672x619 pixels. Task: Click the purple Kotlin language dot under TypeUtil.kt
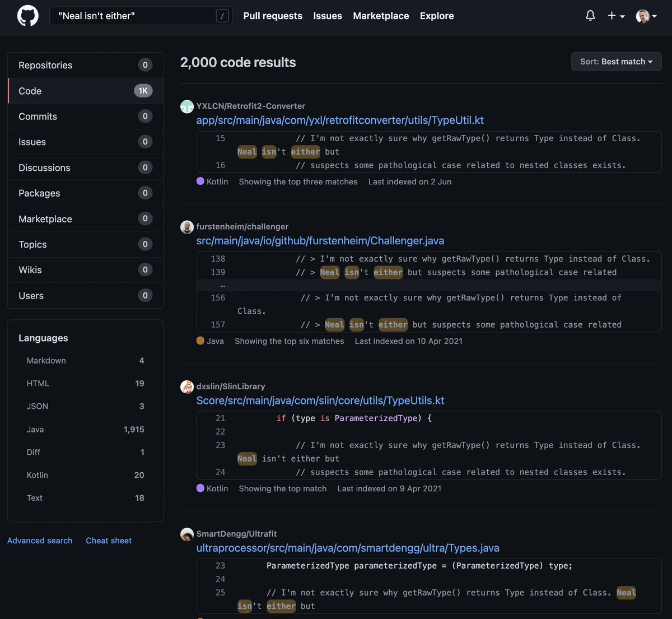pyautogui.click(x=200, y=181)
